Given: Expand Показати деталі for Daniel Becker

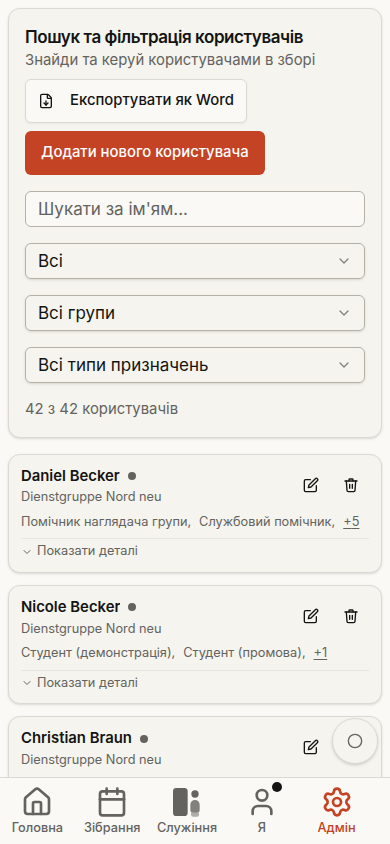Looking at the screenshot, I should [x=80, y=551].
